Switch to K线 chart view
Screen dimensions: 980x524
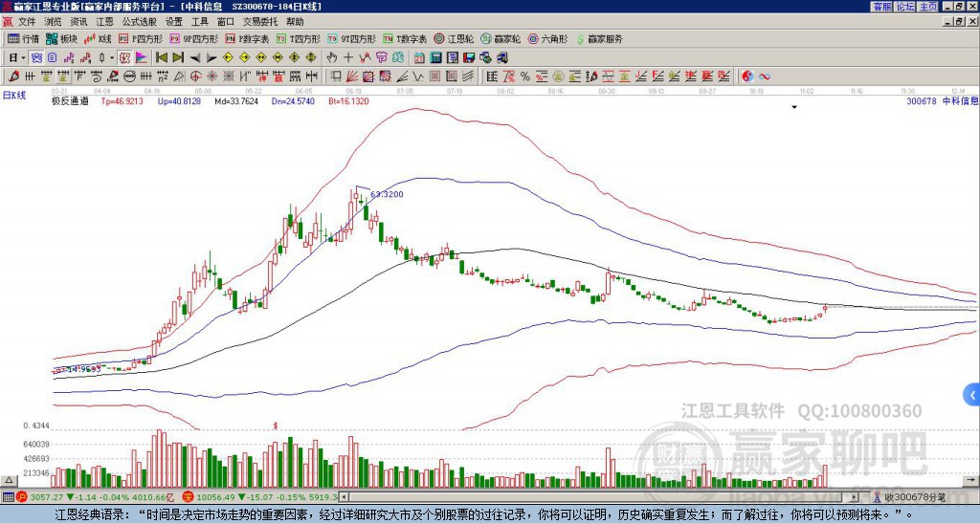(99, 38)
